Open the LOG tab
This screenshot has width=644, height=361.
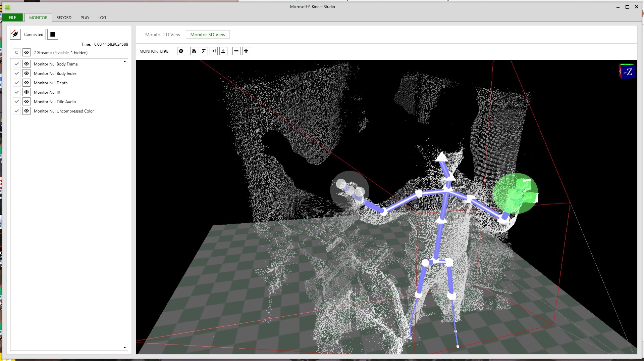[x=102, y=17]
